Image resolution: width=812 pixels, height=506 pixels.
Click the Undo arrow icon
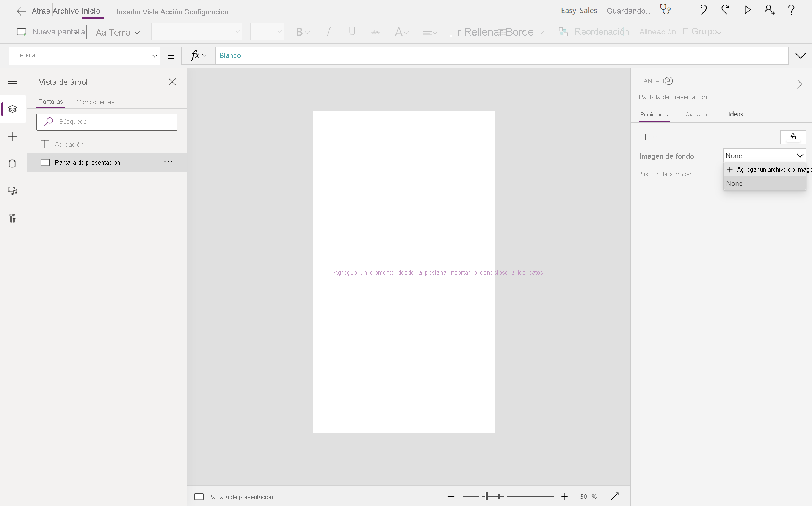pos(703,10)
